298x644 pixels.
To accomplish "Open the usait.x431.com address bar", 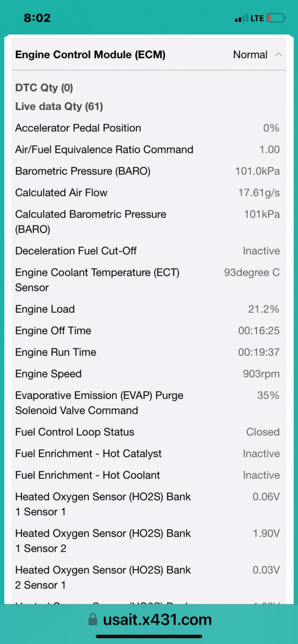I will coord(149,620).
